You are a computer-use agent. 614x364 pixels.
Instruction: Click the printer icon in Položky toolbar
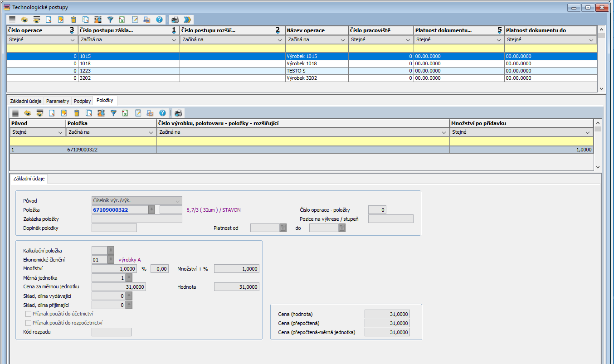point(178,113)
